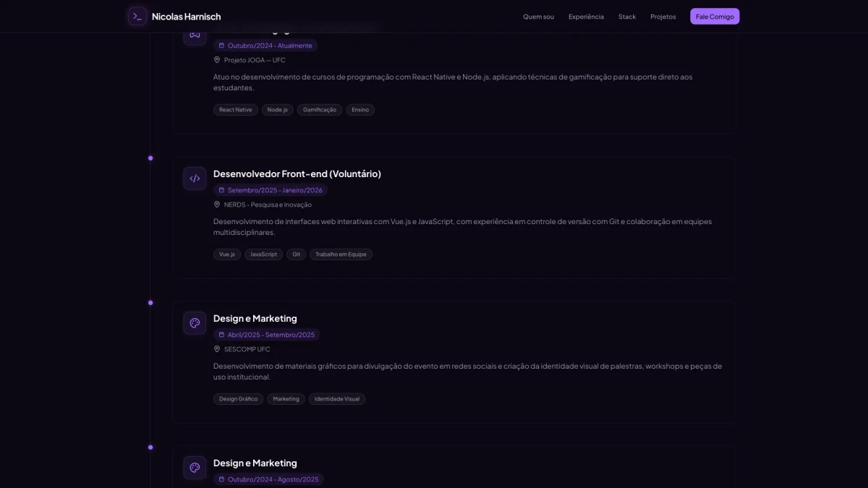868x488 pixels.
Task: Select the Gamificação tag
Action: pos(320,110)
